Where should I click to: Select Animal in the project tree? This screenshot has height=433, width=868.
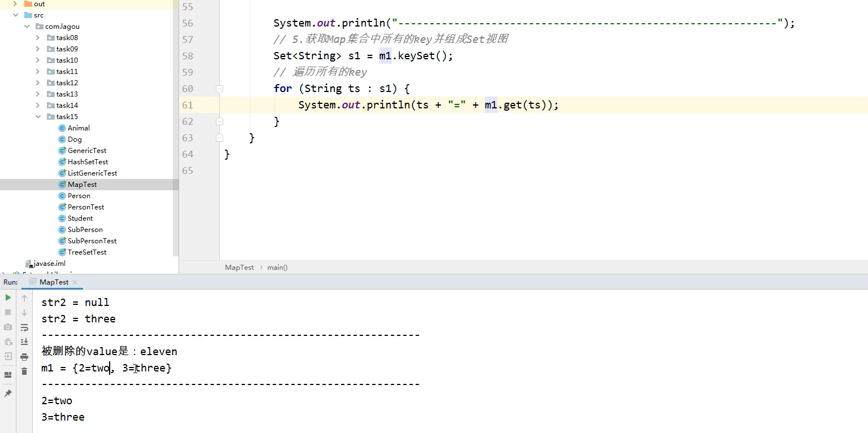click(79, 128)
